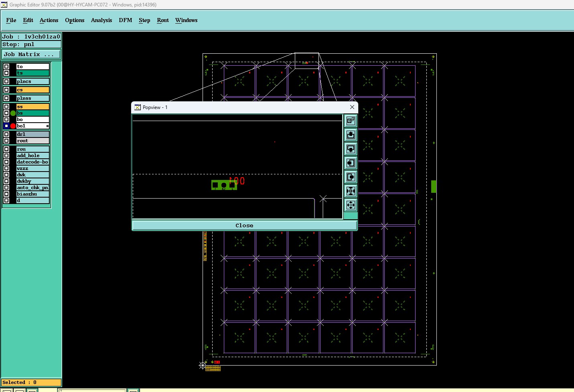Open the DFM menu
The height and width of the screenshot is (392, 574).
(126, 20)
